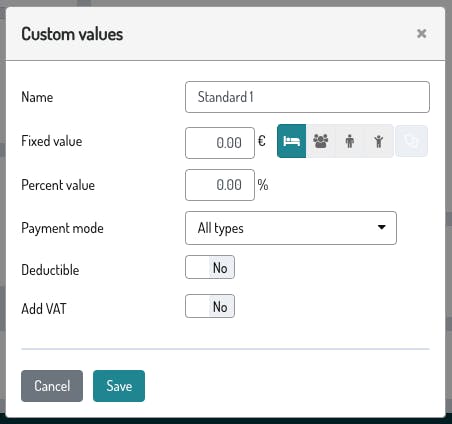Select the 'All types' option text
The height and width of the screenshot is (424, 452).
(x=221, y=229)
